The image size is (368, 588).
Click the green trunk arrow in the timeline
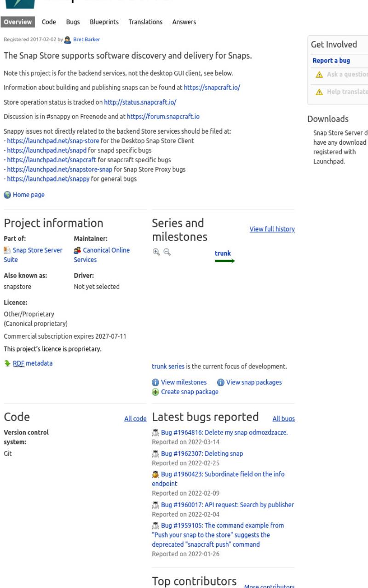point(225,261)
